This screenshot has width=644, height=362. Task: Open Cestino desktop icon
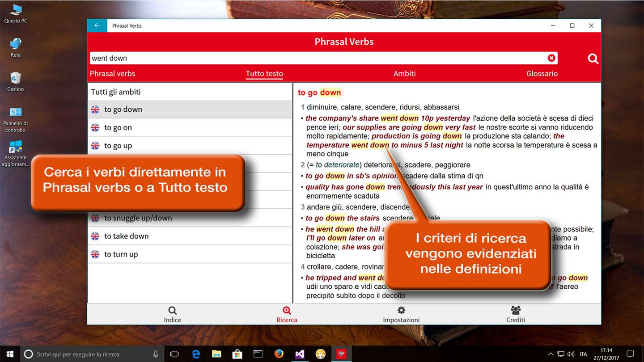click(15, 81)
